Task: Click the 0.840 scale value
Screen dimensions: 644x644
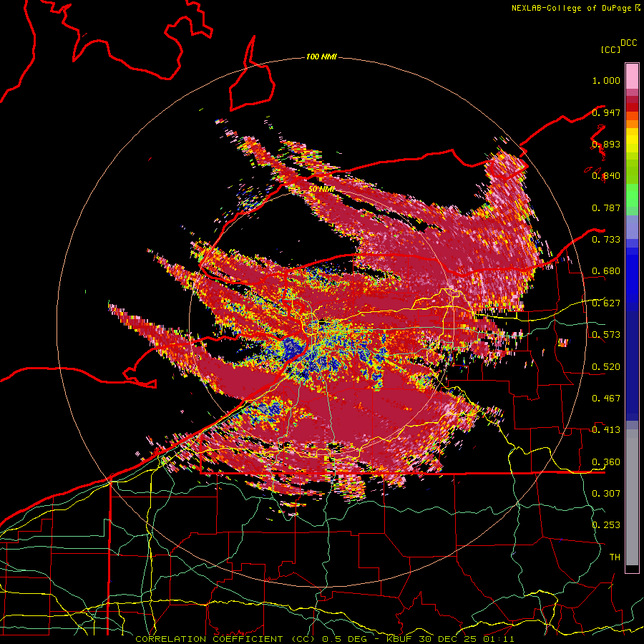Action: [606, 176]
